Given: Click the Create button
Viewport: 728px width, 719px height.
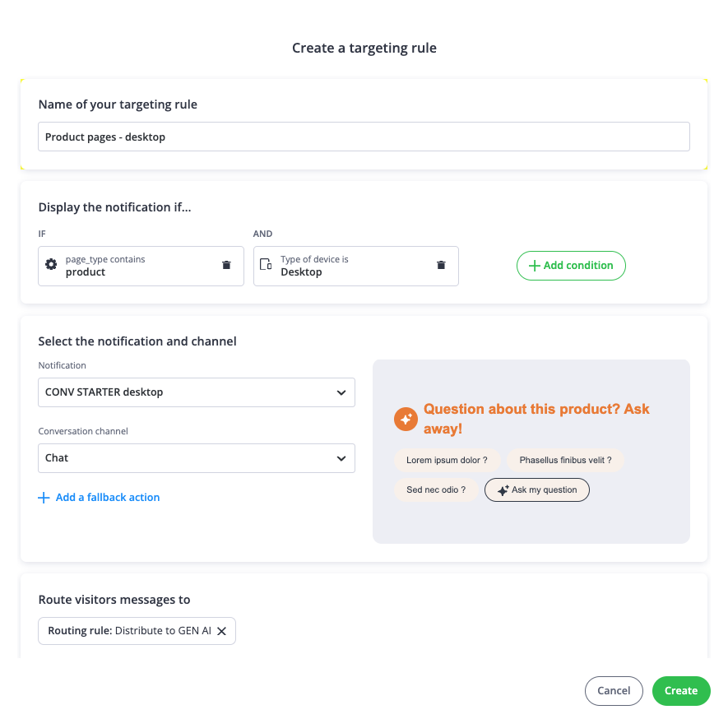Looking at the screenshot, I should pyautogui.click(x=680, y=691).
